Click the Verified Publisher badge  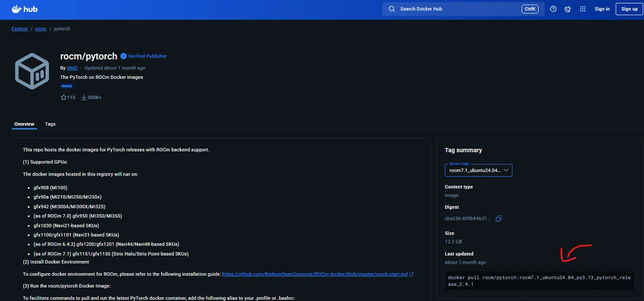click(x=143, y=56)
